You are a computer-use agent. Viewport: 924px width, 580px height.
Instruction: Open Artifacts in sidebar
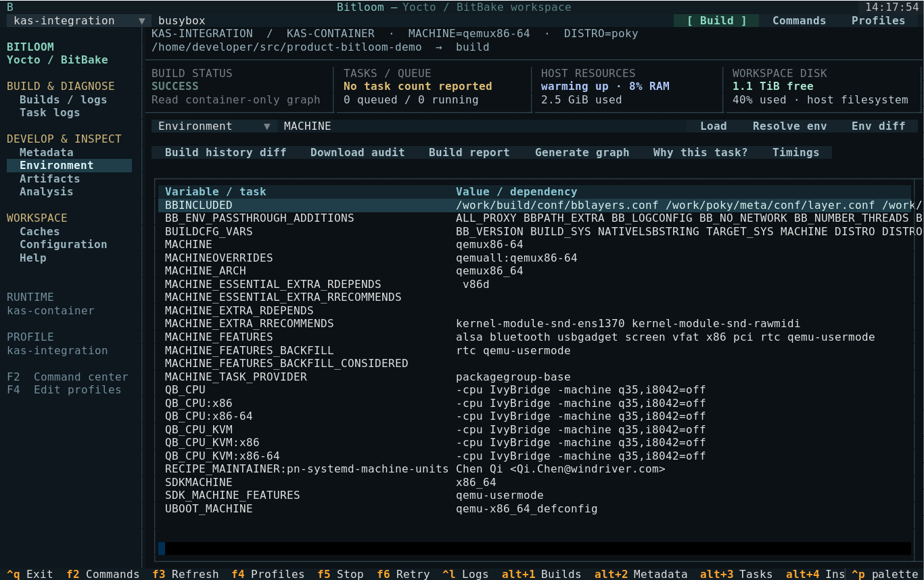49,179
